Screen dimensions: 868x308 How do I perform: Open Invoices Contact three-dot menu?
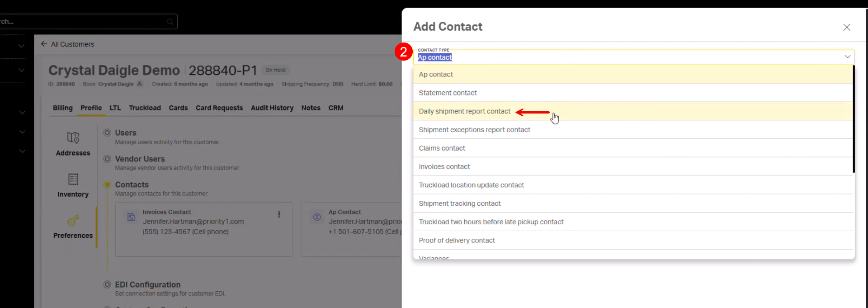point(279,214)
